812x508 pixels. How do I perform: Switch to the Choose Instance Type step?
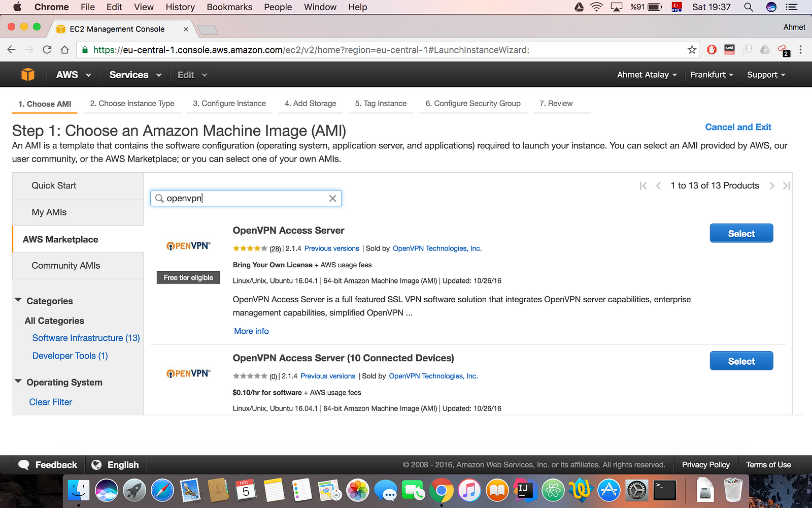[x=132, y=104]
